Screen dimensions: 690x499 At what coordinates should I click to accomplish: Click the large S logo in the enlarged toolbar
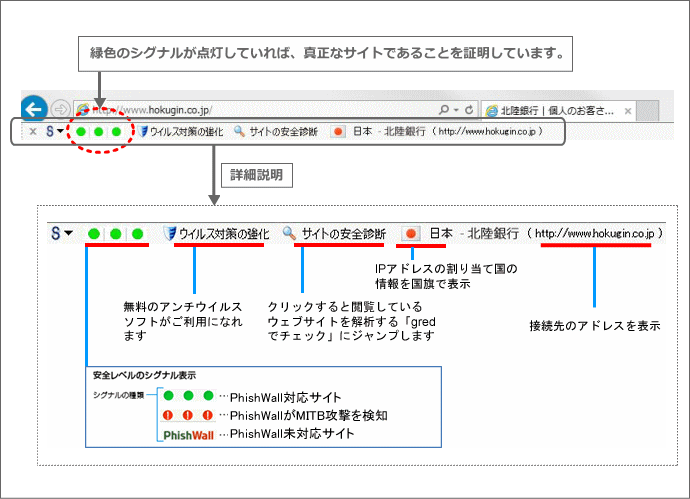(x=55, y=233)
